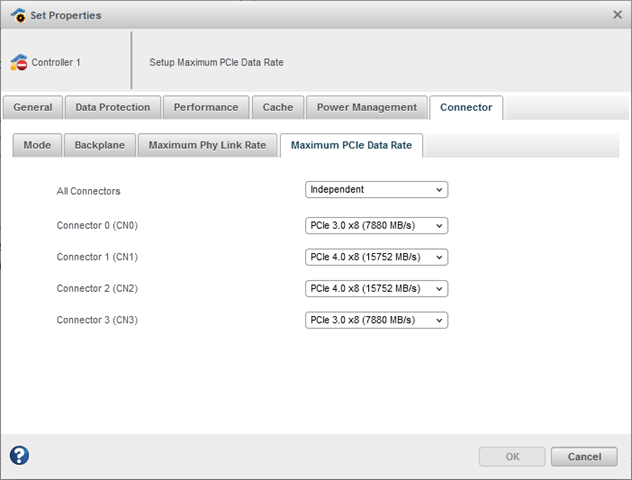Go to the Cache tab
This screenshot has width=632, height=480.
tap(278, 107)
